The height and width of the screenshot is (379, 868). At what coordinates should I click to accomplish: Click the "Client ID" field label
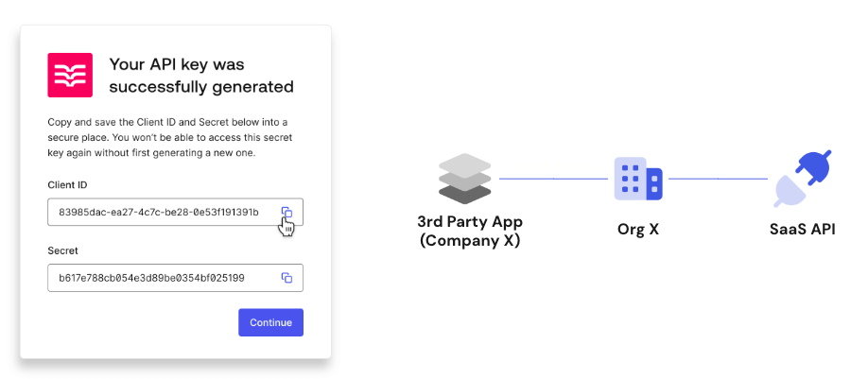pyautogui.click(x=67, y=185)
